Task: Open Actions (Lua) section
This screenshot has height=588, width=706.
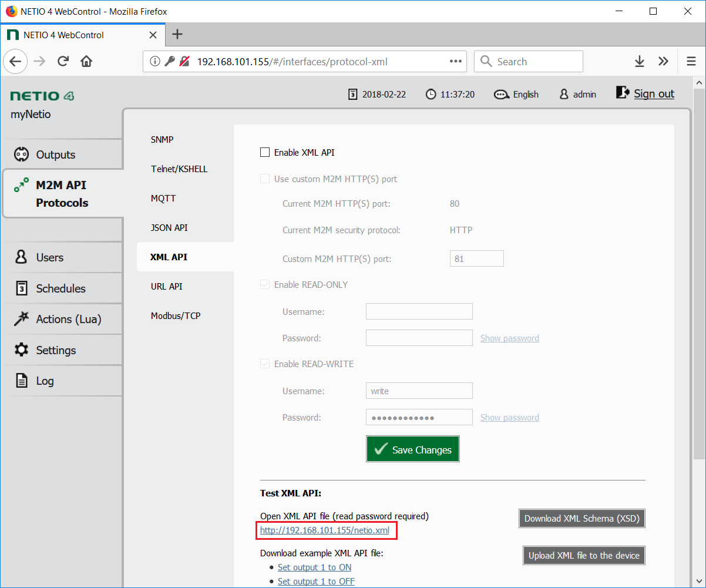Action: [x=62, y=319]
